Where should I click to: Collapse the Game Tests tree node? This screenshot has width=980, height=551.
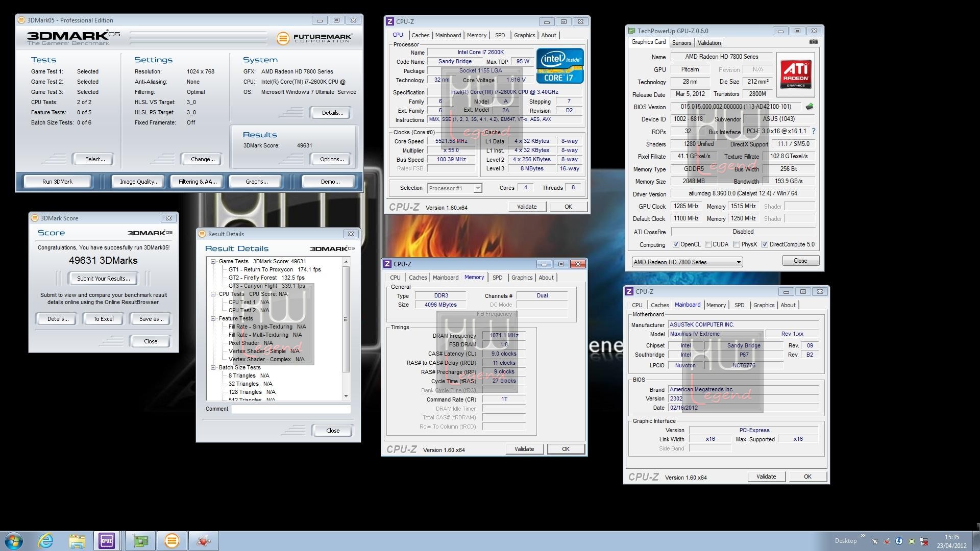point(213,261)
